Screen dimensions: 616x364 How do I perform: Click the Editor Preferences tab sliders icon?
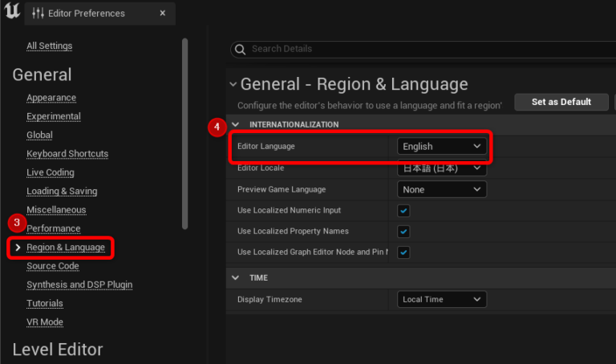38,13
